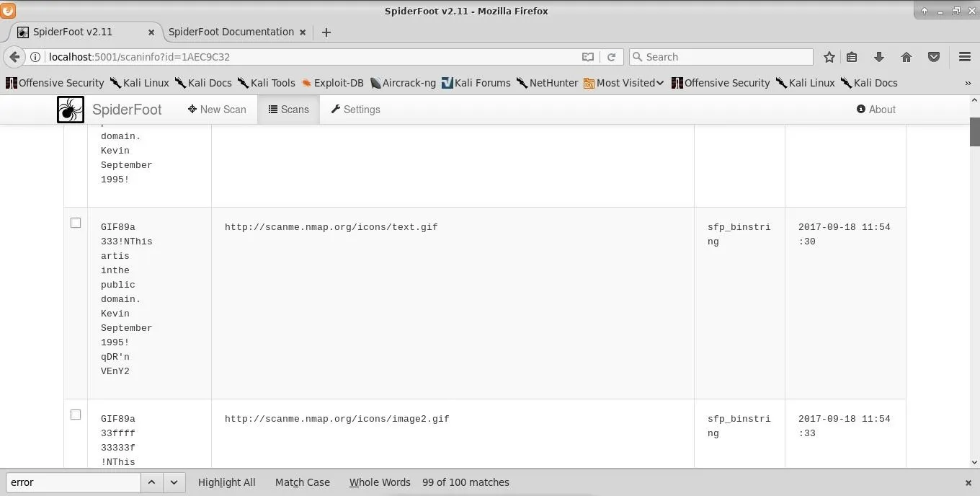Open the About page
980x496 pixels.
pos(876,110)
